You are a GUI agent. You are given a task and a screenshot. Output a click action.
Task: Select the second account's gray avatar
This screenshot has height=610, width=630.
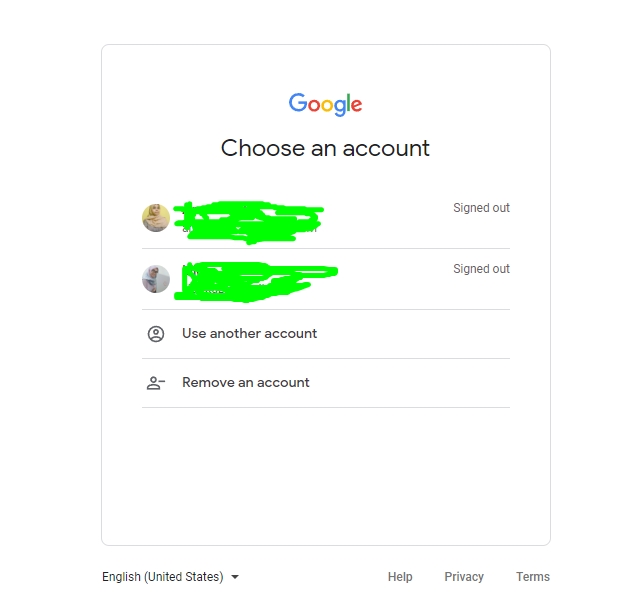(x=156, y=279)
